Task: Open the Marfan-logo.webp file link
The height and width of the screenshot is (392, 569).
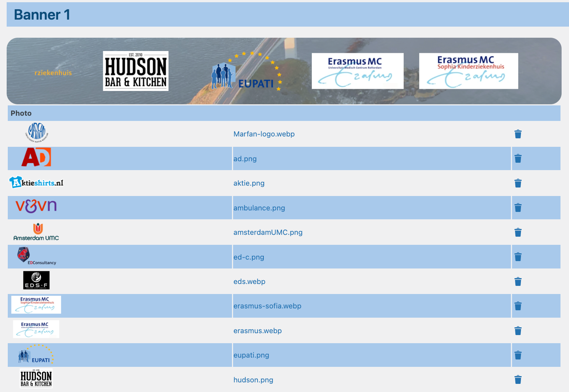Action: [264, 134]
